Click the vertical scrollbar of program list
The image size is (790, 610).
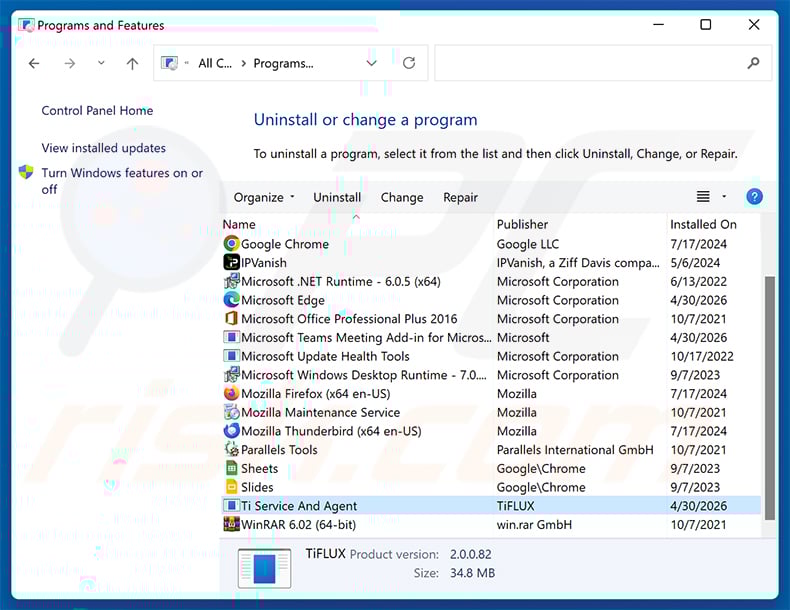[x=769, y=398]
